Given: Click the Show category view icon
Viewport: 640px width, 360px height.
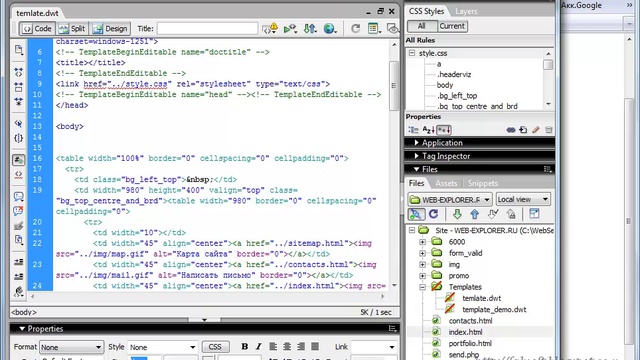Looking at the screenshot, I should pos(413,130).
